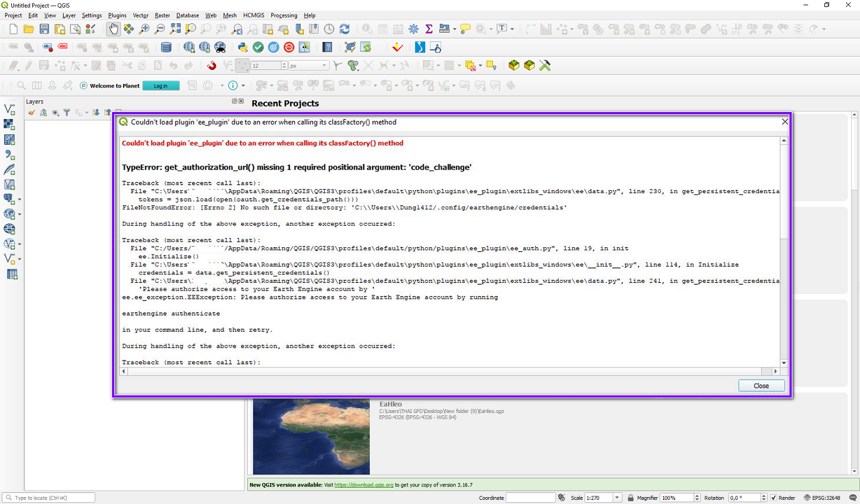Click the Planet Log in button
This screenshot has height=504, width=860.
coord(161,86)
